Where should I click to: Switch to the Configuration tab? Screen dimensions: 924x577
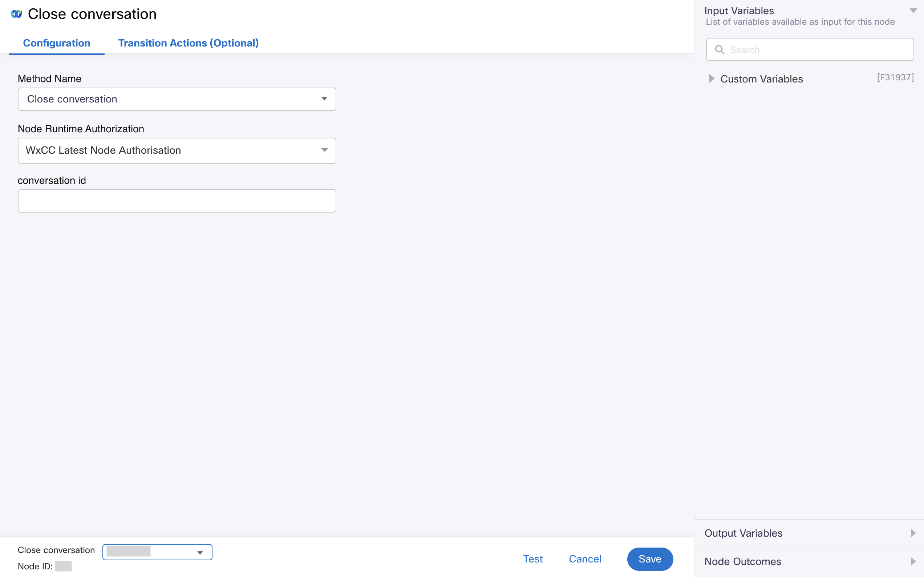pyautogui.click(x=56, y=43)
